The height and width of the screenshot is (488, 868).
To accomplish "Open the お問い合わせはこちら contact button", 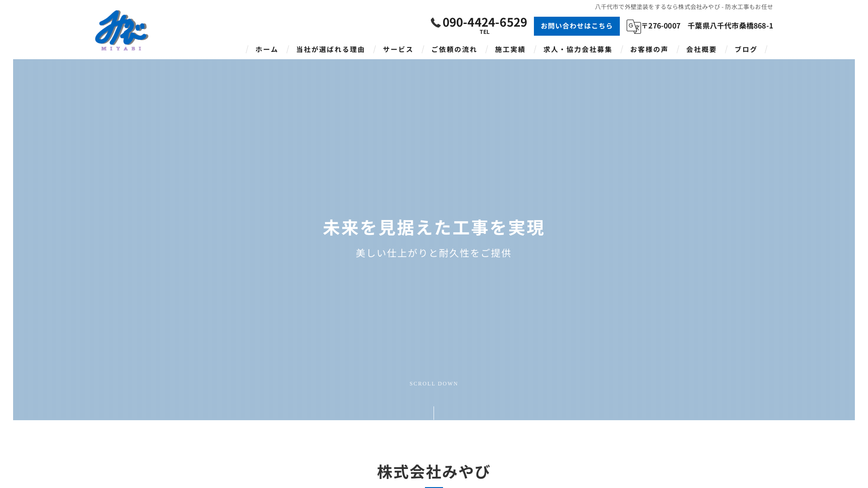I will point(576,26).
